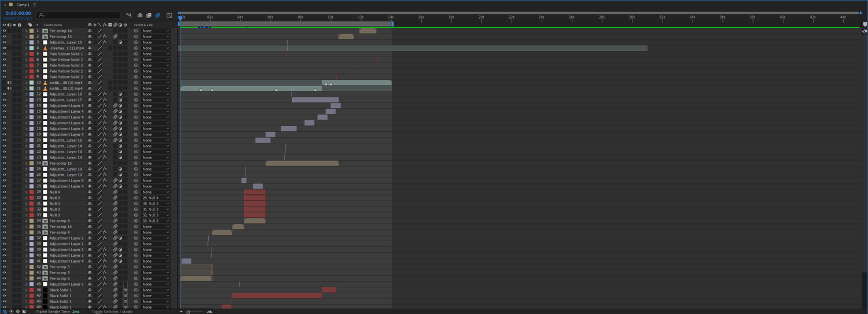Toggle adjustment layer switch on layer 3
Viewport: 868px width, 314px height.
click(120, 42)
